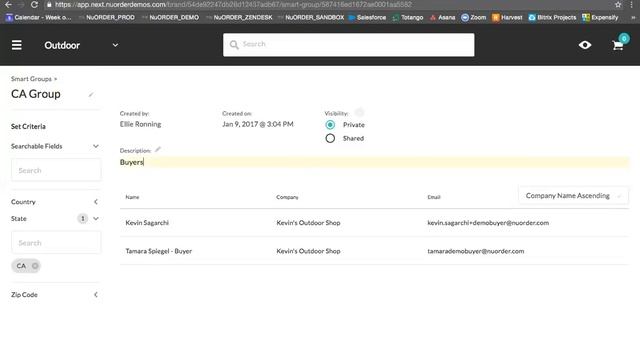The height and width of the screenshot is (360, 640).
Task: Open the Expensify bookmark
Action: pos(600,18)
